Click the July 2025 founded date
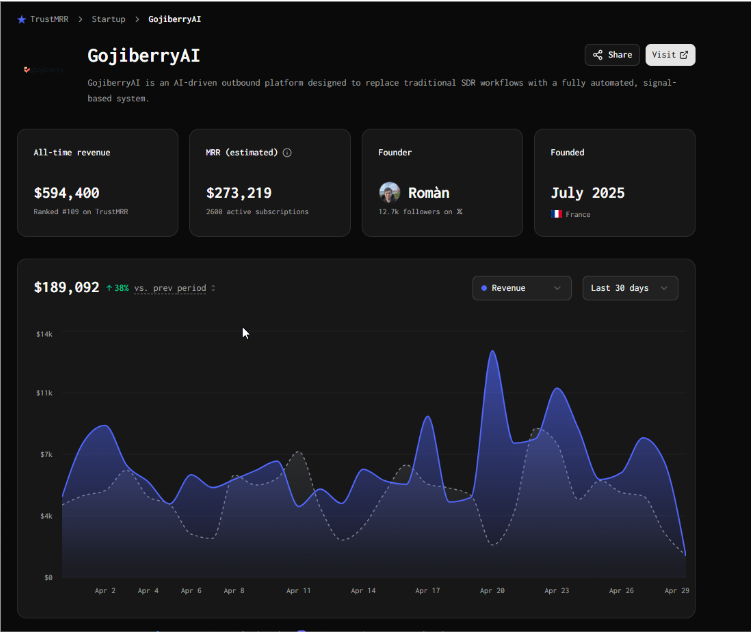This screenshot has width=751, height=632. coord(588,193)
